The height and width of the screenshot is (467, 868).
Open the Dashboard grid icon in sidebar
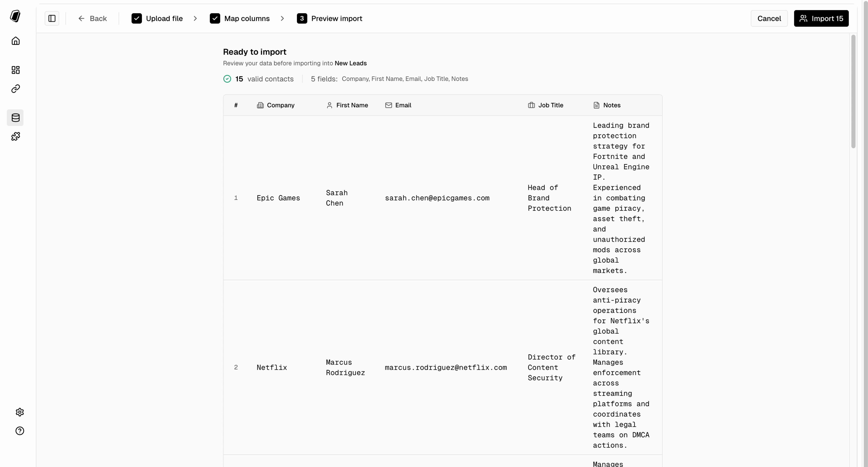(x=16, y=70)
